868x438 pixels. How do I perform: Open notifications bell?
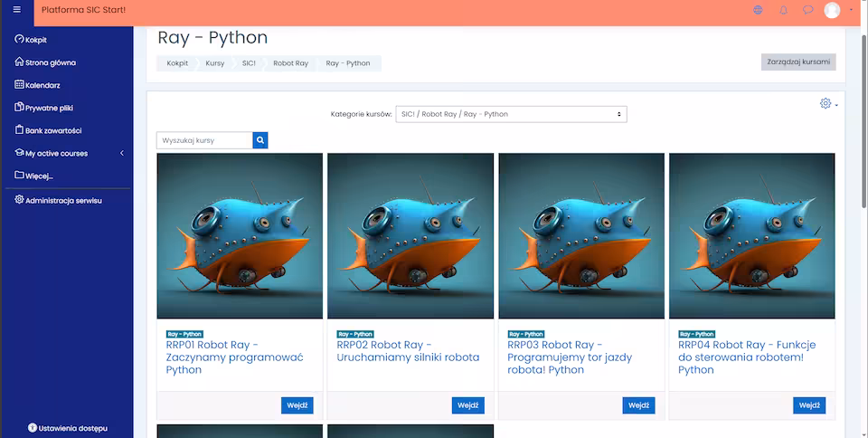click(x=783, y=10)
